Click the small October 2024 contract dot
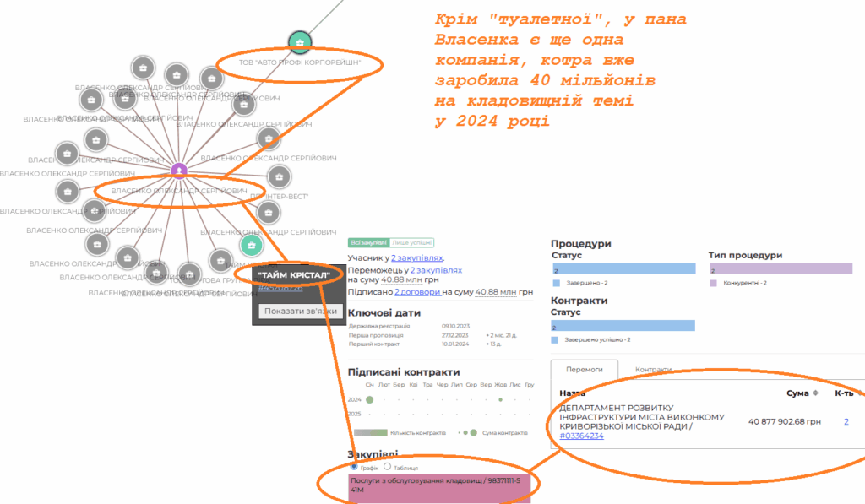Image resolution: width=865 pixels, height=504 pixels. point(501,399)
